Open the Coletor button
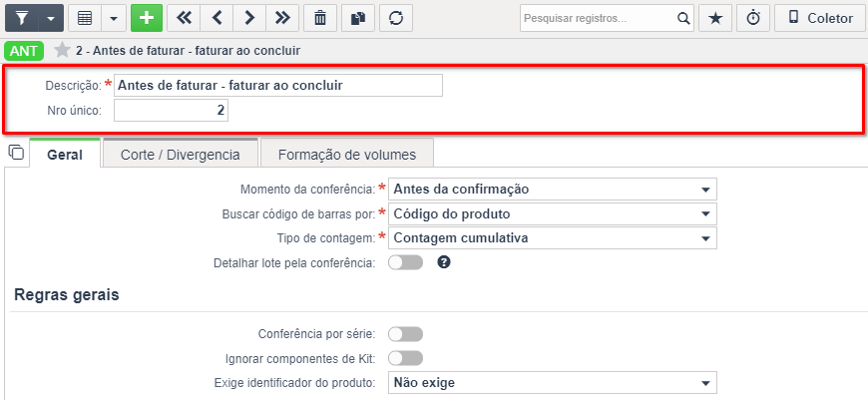Viewport: 868px width, 400px height. pos(820,18)
